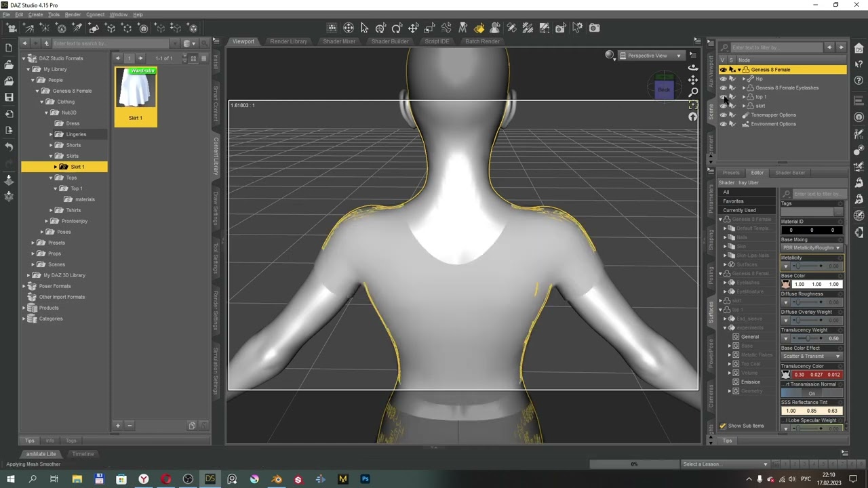Activate the Node Selection arrow tool
Screen dimensions: 868x488
click(364, 28)
